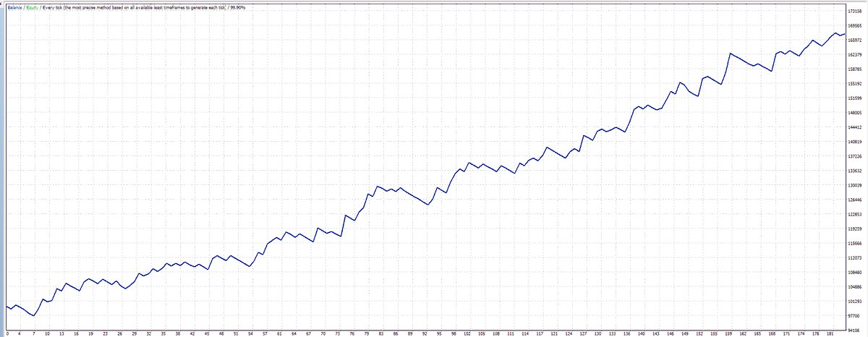Click the 119259 value on the balance axis
The image size is (868, 337).
coord(855,229)
